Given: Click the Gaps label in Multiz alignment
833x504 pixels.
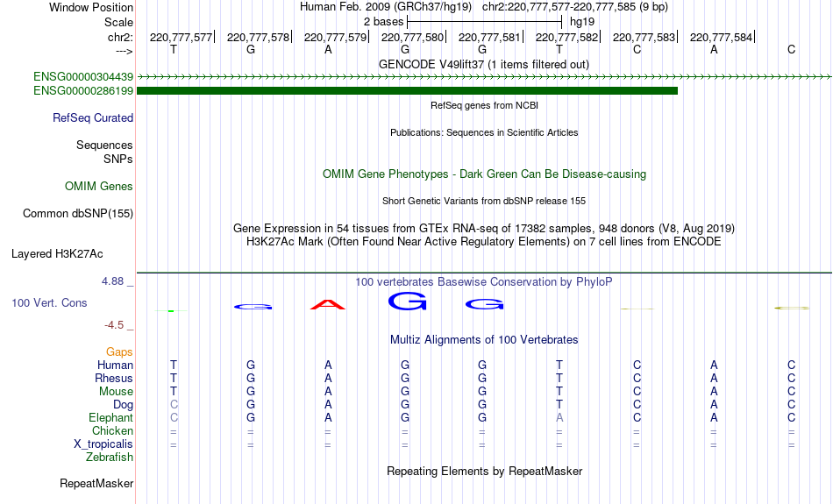Looking at the screenshot, I should tap(119, 352).
